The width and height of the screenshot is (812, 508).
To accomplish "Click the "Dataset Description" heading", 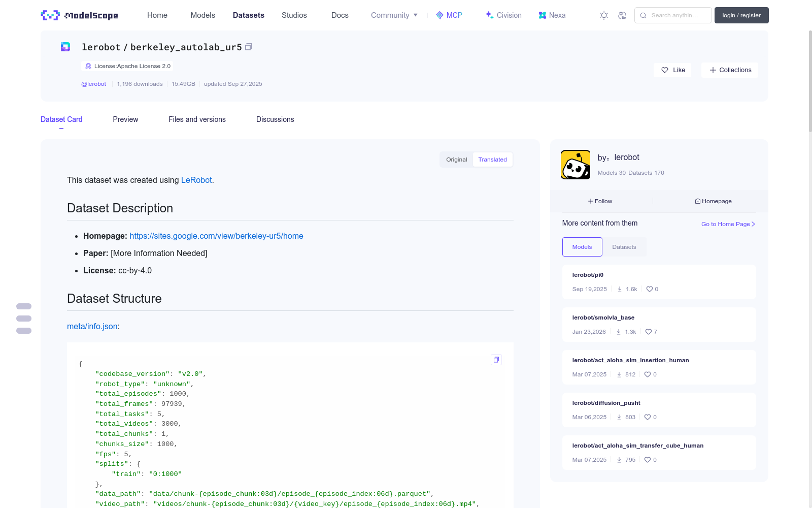I will [120, 208].
